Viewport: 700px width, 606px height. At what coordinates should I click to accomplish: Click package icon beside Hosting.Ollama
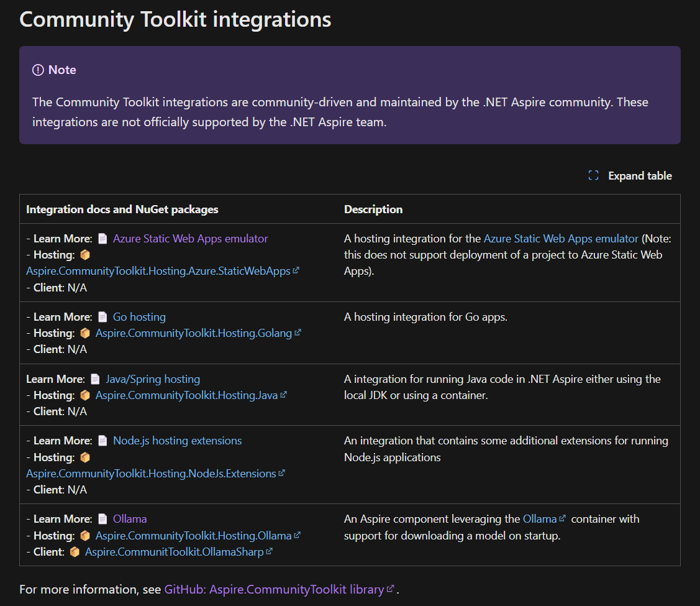85,536
